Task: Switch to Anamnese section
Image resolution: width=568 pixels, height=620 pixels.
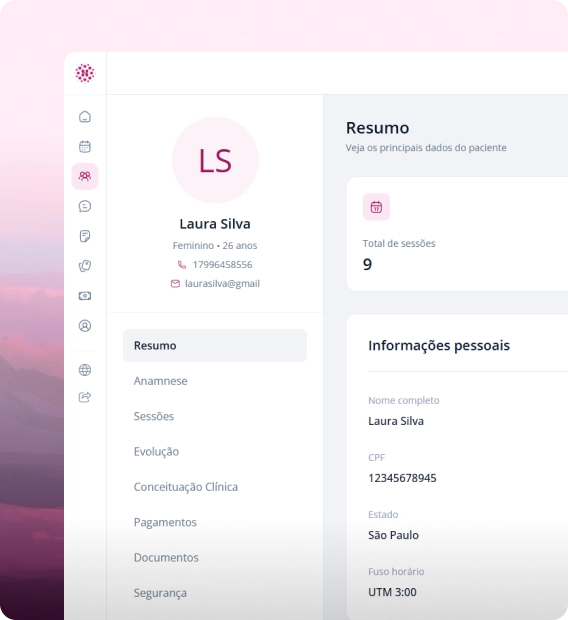Action: (161, 381)
